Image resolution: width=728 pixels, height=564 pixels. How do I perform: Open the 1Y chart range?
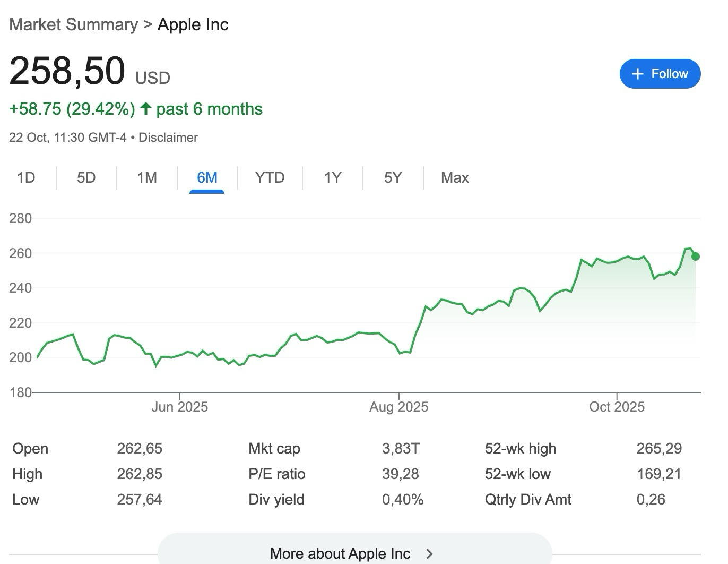pyautogui.click(x=333, y=177)
